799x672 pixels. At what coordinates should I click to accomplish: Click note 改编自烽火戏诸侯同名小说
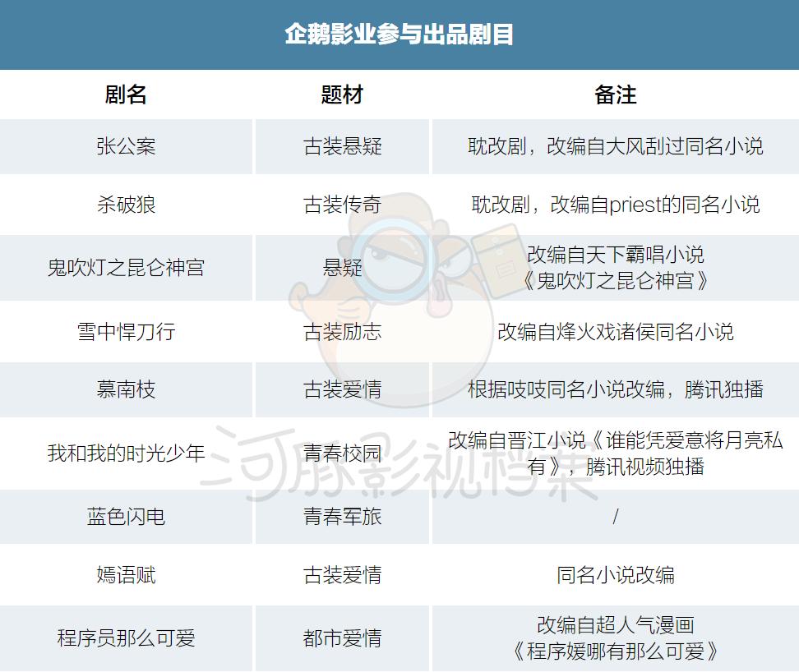point(616,332)
